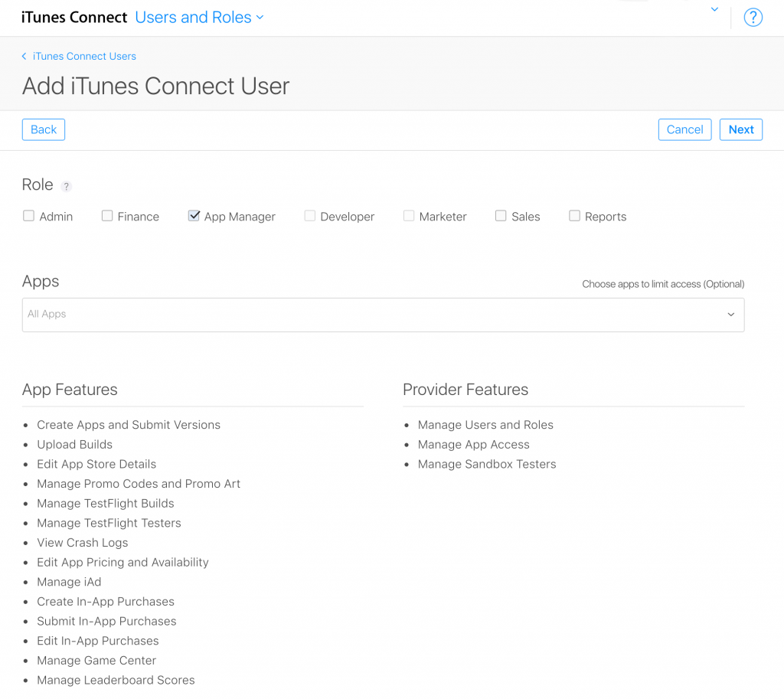Click the back chevron beside iTunes Connect Users

pyautogui.click(x=24, y=56)
